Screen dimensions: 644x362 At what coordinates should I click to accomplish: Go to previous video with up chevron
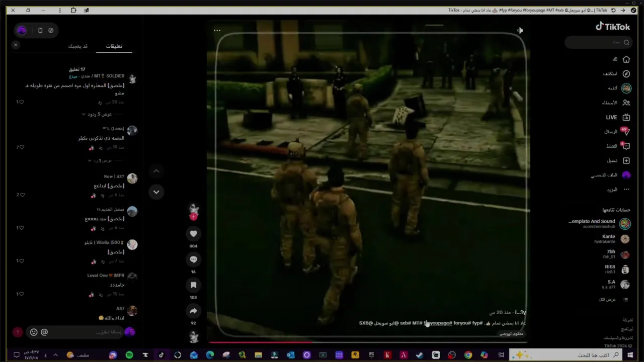tap(156, 171)
